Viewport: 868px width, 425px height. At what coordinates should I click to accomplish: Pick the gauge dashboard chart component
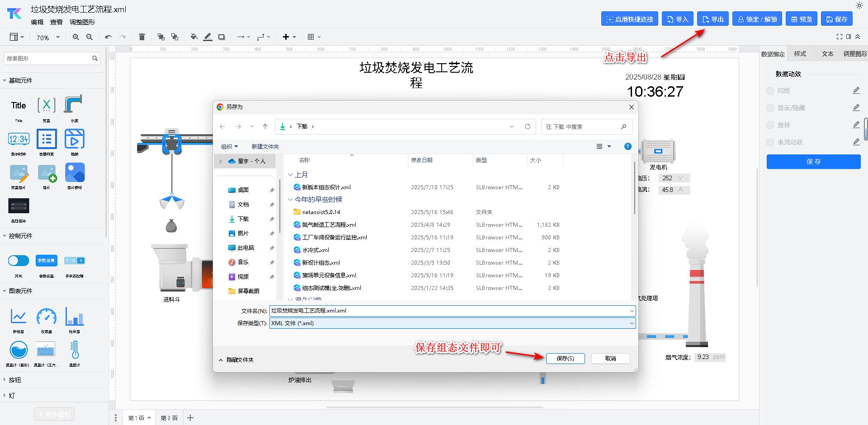pos(47,317)
